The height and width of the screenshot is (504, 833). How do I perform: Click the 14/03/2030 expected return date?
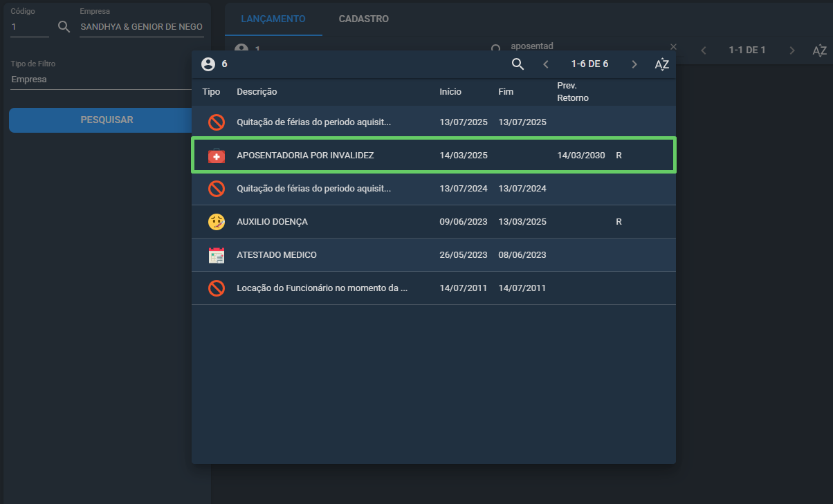click(x=581, y=156)
